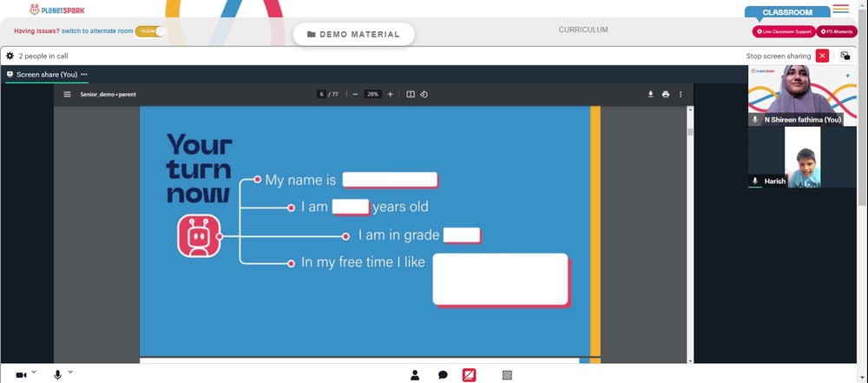868x383 pixels.
Task: Select N Shireen fathima video tile
Action: coord(802,96)
